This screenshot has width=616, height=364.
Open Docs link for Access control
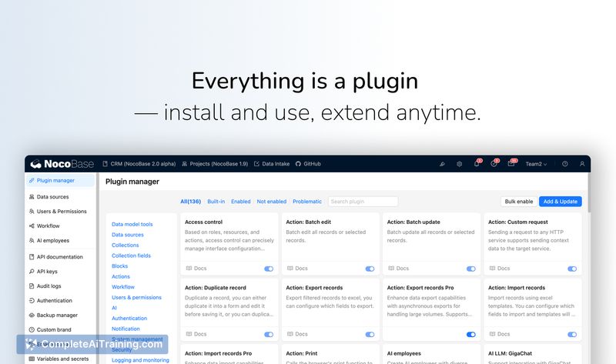coord(196,268)
